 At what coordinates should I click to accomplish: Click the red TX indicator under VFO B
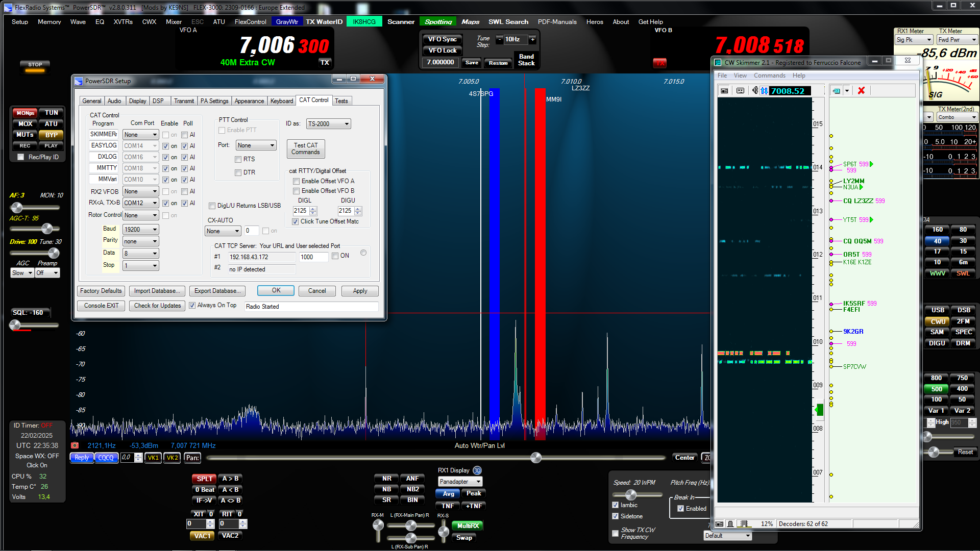[x=660, y=63]
